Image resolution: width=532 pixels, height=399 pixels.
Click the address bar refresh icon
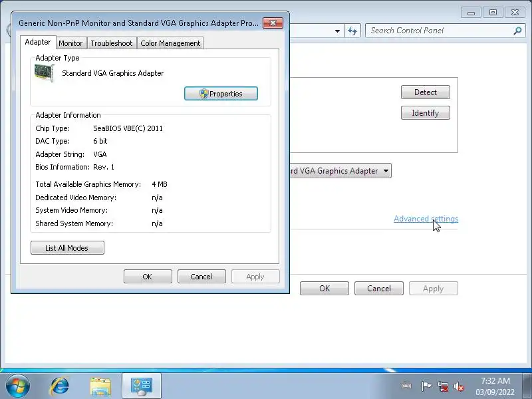(x=352, y=31)
